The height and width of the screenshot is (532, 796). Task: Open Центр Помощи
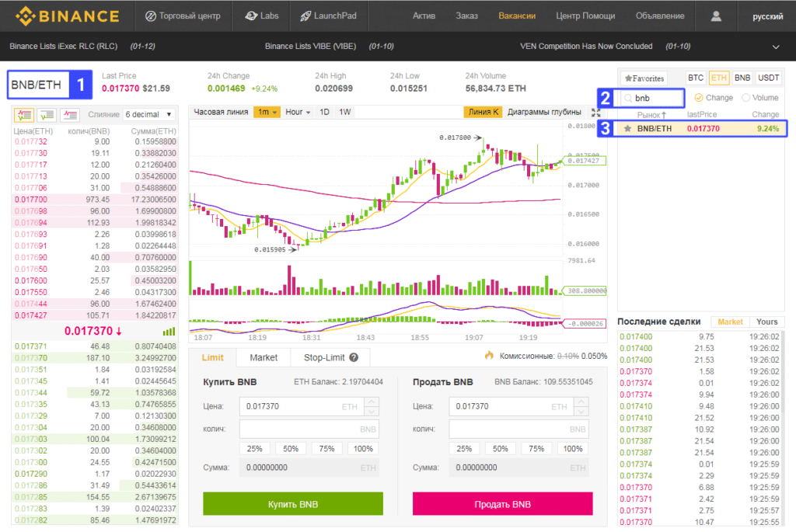[x=585, y=16]
